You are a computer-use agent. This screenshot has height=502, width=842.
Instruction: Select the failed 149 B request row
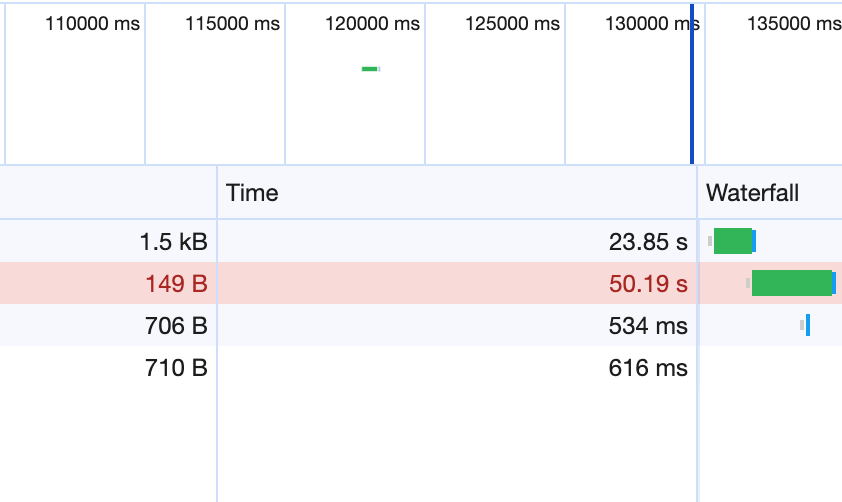click(176, 284)
